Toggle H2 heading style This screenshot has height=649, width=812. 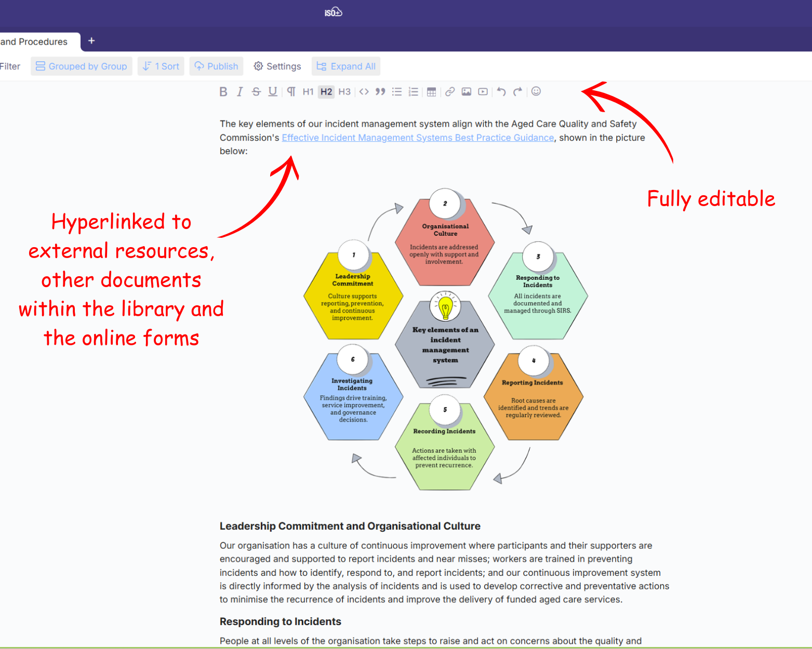pyautogui.click(x=326, y=92)
